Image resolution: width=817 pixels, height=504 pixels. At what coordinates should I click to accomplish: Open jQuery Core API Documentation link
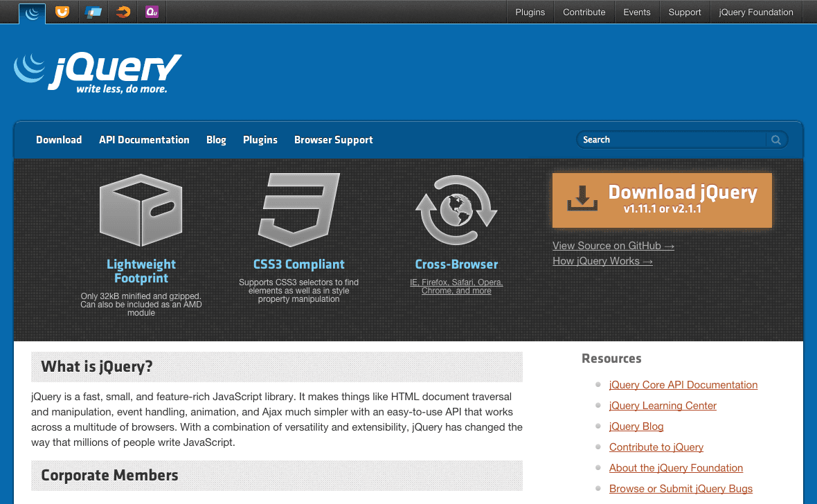pos(683,385)
